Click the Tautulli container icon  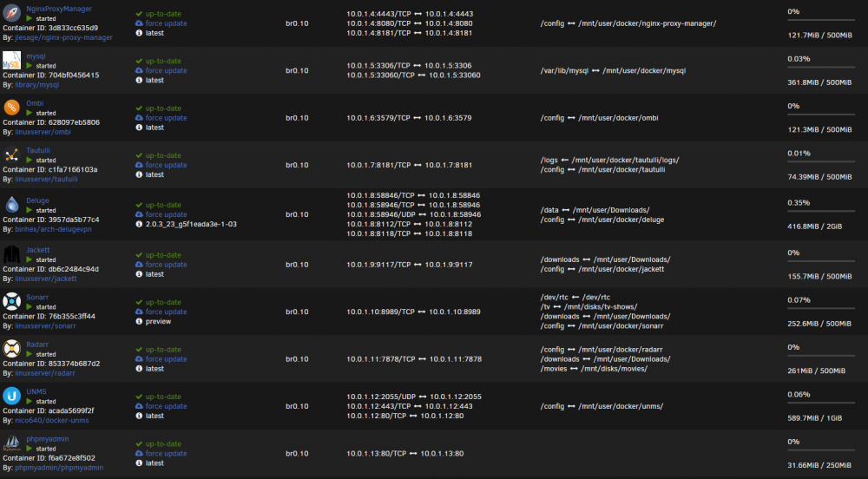pos(11,154)
